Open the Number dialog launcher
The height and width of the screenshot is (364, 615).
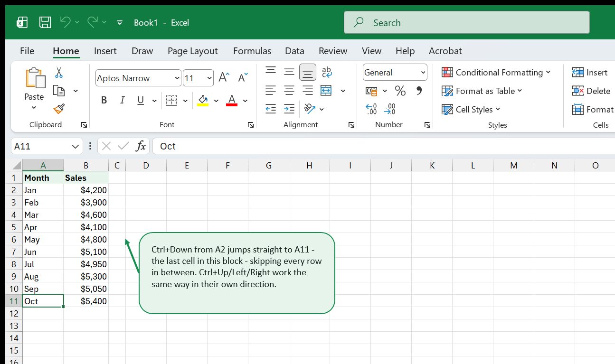(427, 125)
